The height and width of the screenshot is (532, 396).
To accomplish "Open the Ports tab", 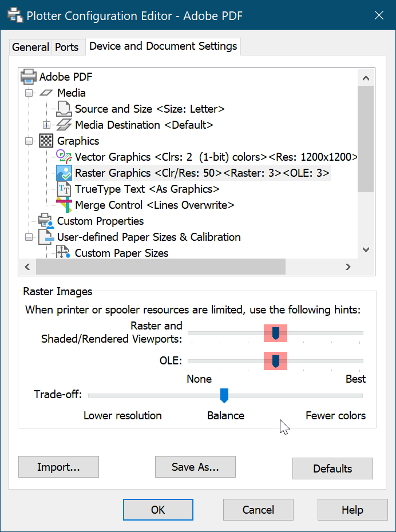I will (x=68, y=47).
